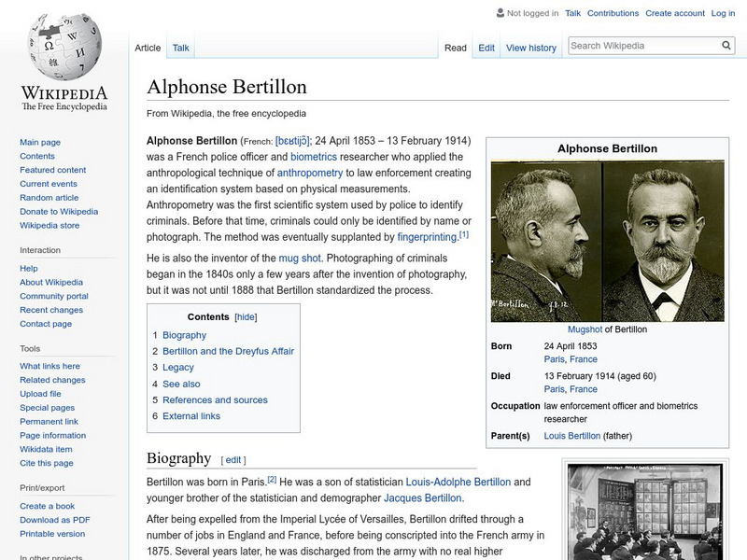Image resolution: width=747 pixels, height=560 pixels.
Task: Click the user icon beside Not logged in
Action: [x=500, y=13]
